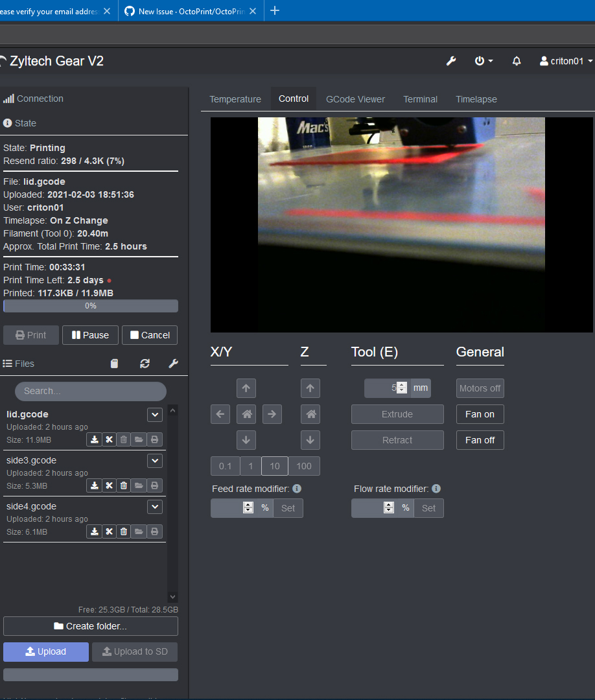Select 10 jog step size

click(x=275, y=466)
